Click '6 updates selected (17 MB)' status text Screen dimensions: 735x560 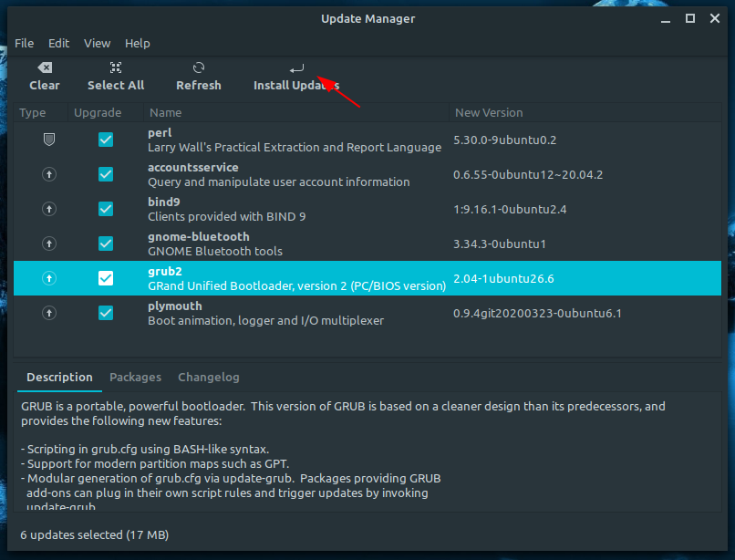click(95, 534)
